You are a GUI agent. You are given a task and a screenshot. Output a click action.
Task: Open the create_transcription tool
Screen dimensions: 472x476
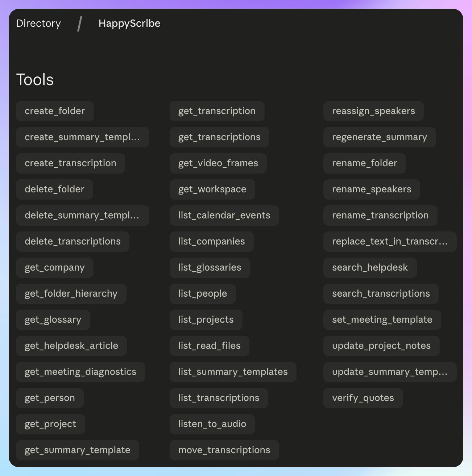coord(70,163)
